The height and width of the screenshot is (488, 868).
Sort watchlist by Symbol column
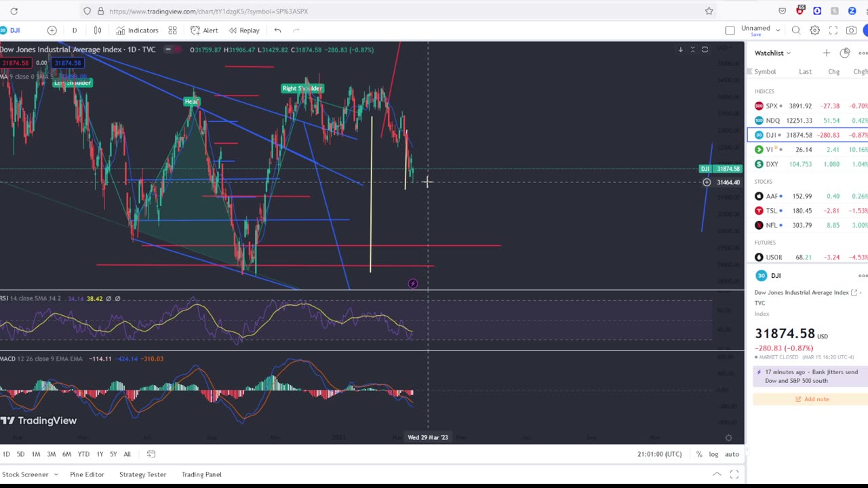tap(765, 72)
